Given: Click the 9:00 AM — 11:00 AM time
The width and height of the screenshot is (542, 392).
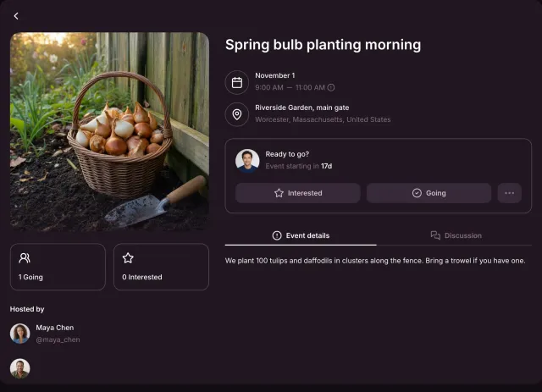Looking at the screenshot, I should click(290, 87).
